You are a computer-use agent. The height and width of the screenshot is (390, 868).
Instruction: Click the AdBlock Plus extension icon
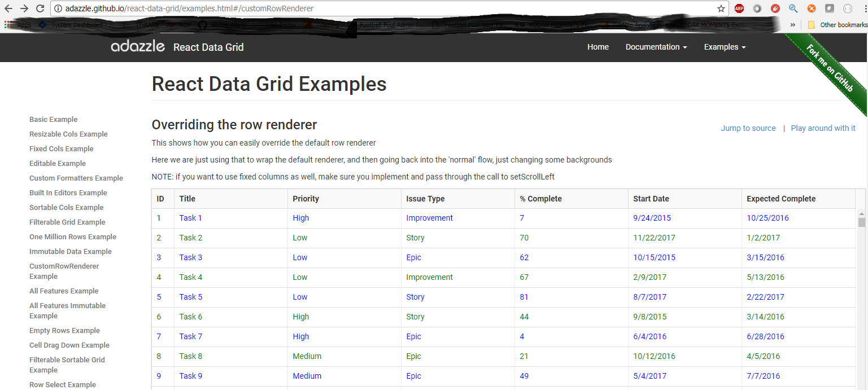click(x=739, y=8)
